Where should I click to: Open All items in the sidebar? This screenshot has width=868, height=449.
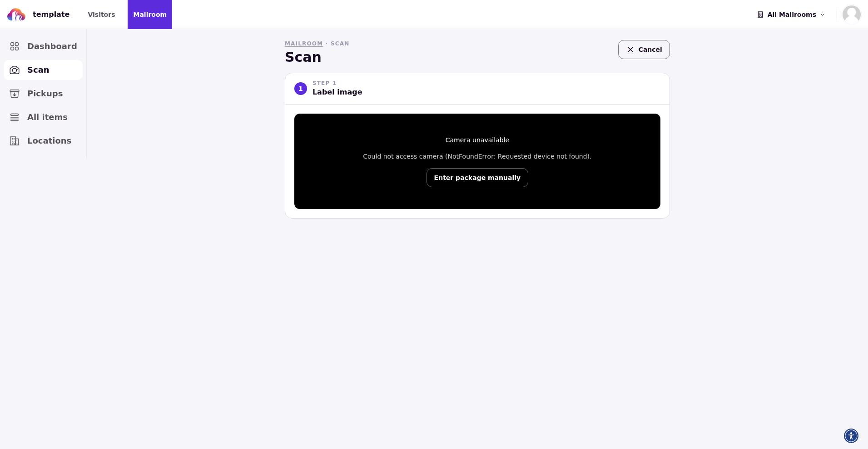coord(43,117)
